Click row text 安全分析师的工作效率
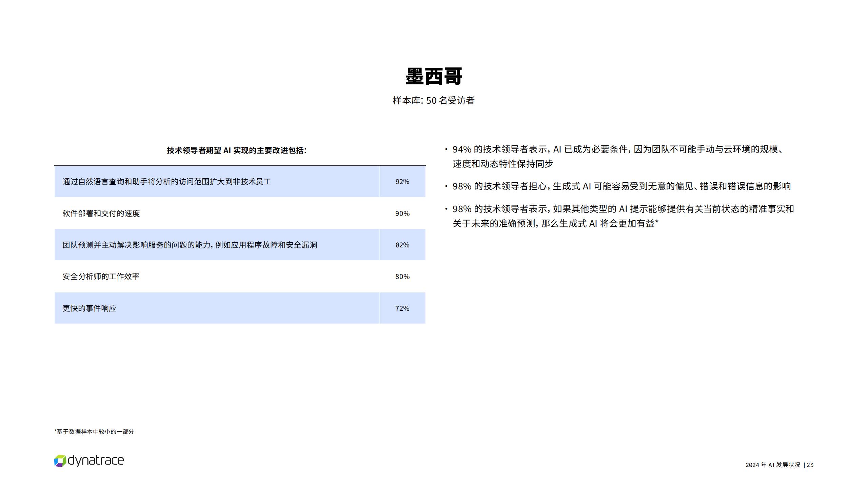The height and width of the screenshot is (488, 868). pos(101,277)
